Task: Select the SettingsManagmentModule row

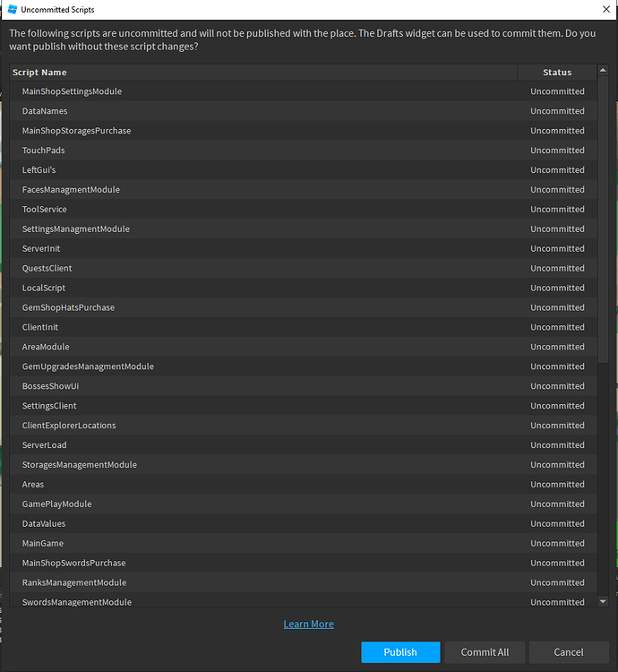Action: tap(304, 228)
